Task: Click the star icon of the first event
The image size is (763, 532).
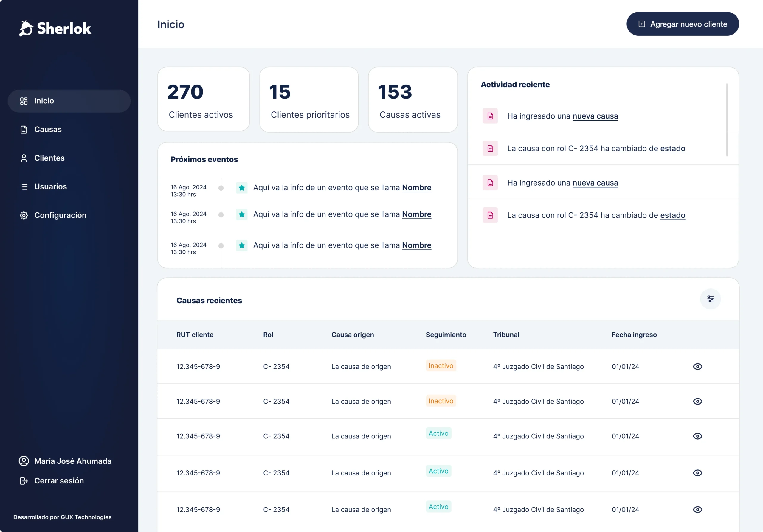Action: click(x=242, y=188)
